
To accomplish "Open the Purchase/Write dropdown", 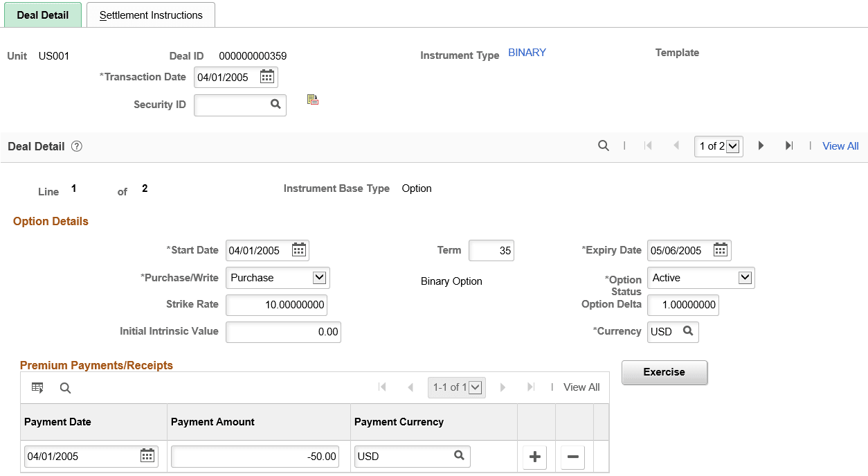I will (320, 277).
